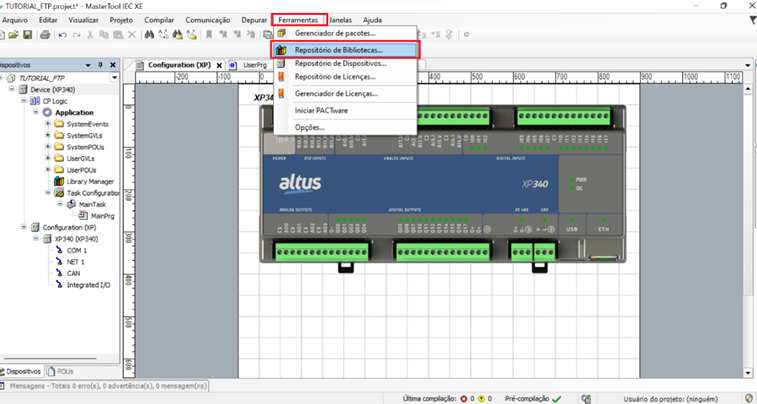The image size is (757, 404).
Task: Expand the SystemGVLs folder
Action: [48, 135]
